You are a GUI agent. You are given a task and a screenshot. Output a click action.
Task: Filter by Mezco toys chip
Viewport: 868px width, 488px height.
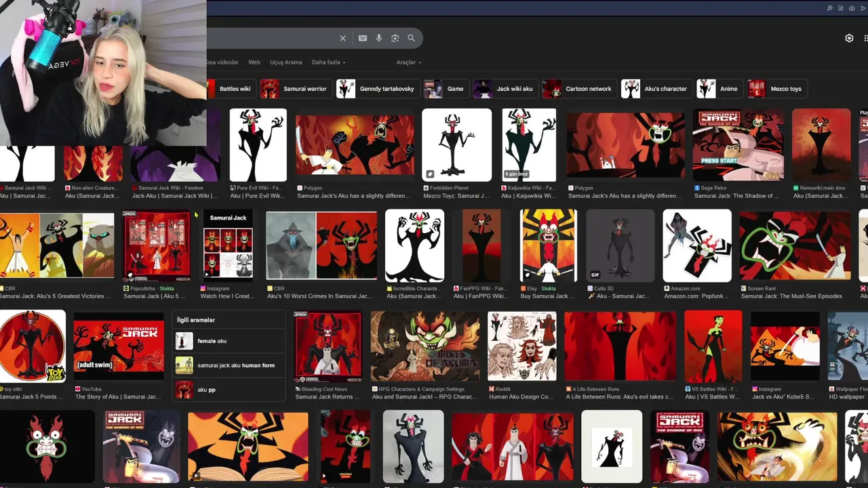(x=776, y=89)
